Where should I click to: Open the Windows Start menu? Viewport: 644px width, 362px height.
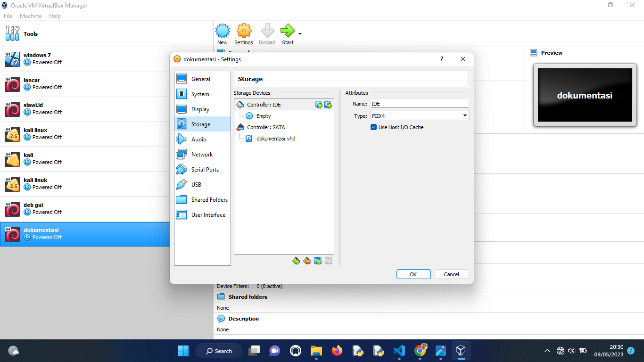(183, 351)
